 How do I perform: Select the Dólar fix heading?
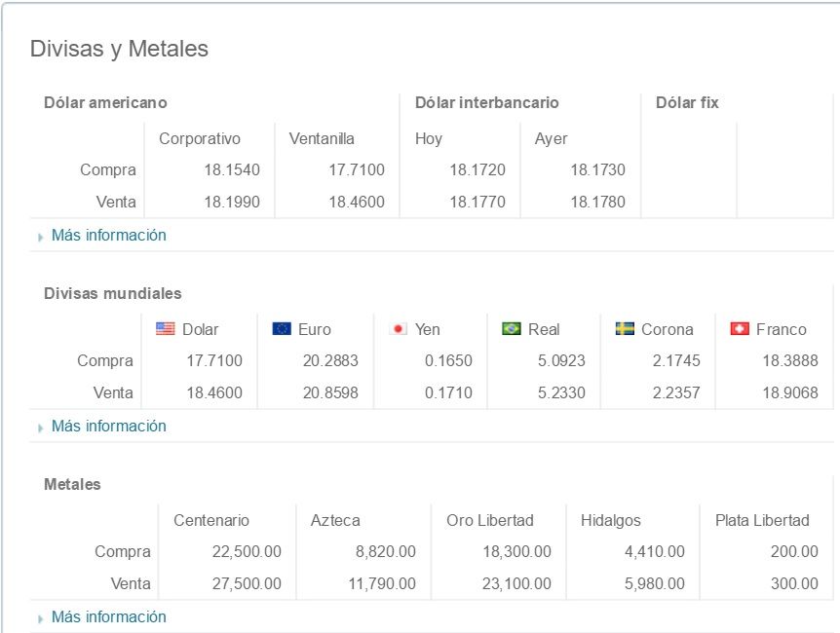click(687, 102)
